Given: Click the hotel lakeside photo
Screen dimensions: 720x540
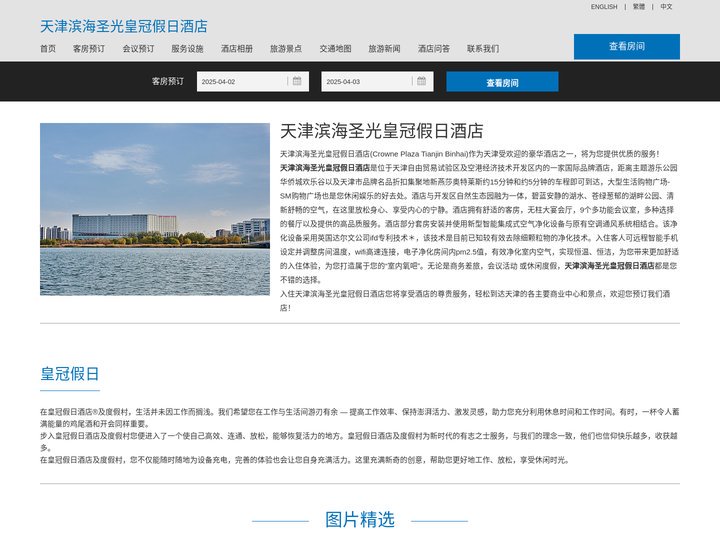Looking at the screenshot, I should pyautogui.click(x=155, y=209).
